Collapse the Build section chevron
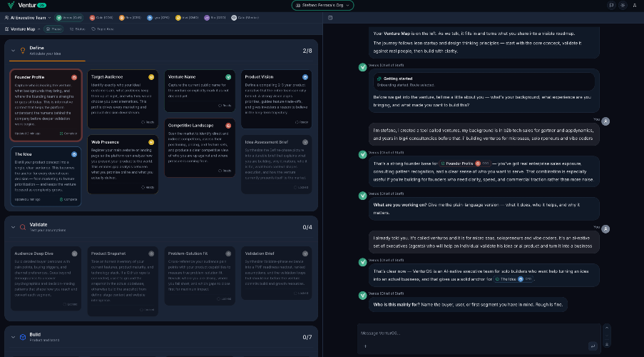The height and width of the screenshot is (357, 644). 13,337
